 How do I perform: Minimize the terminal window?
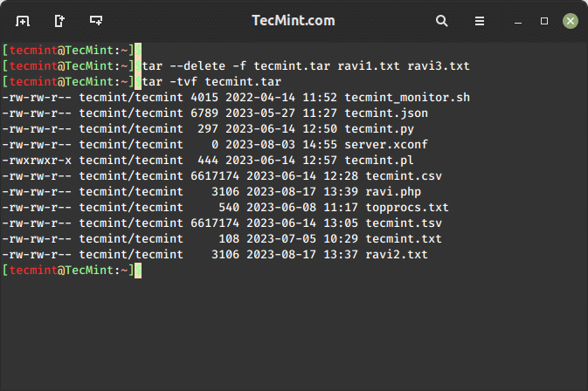click(x=521, y=20)
